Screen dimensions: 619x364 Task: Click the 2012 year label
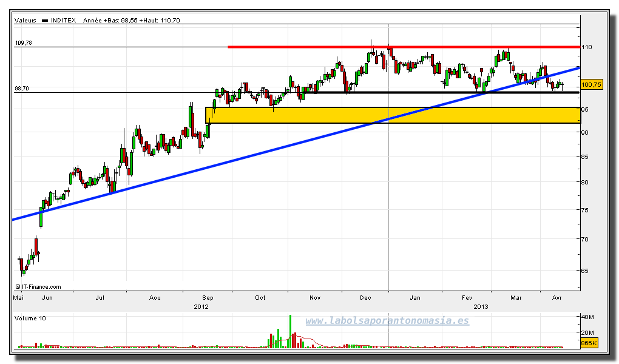[x=201, y=307]
